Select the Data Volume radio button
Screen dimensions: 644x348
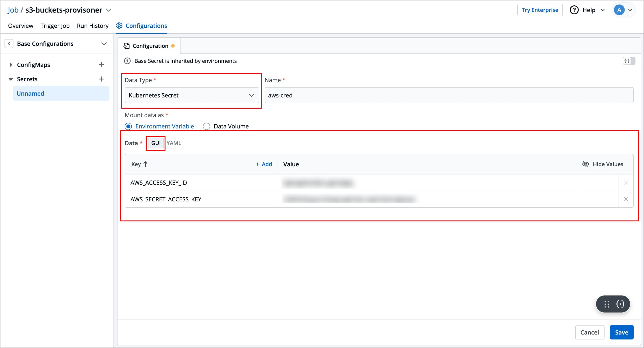click(207, 126)
